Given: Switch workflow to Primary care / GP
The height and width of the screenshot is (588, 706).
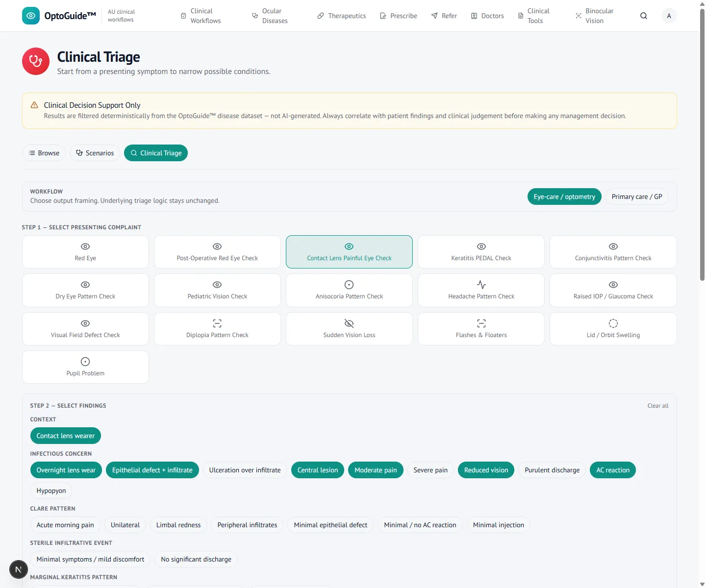Looking at the screenshot, I should pos(637,196).
